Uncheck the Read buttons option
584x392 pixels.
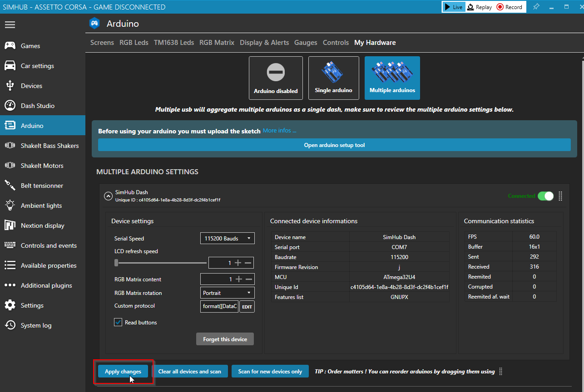coord(118,322)
